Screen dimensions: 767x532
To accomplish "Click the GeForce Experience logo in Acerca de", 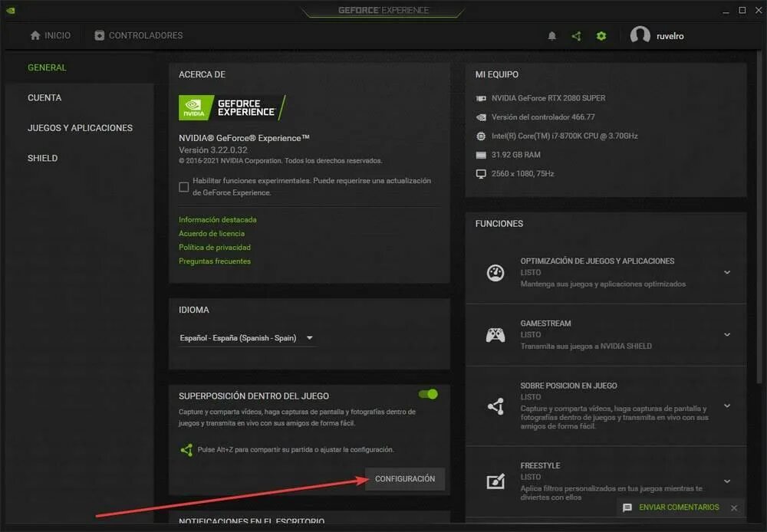I will click(232, 107).
